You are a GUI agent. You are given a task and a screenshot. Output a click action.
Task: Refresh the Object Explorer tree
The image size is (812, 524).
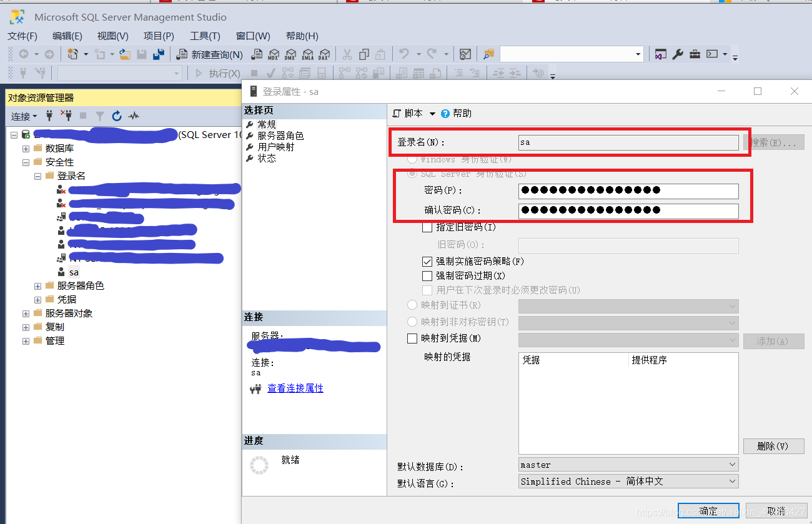click(x=116, y=116)
